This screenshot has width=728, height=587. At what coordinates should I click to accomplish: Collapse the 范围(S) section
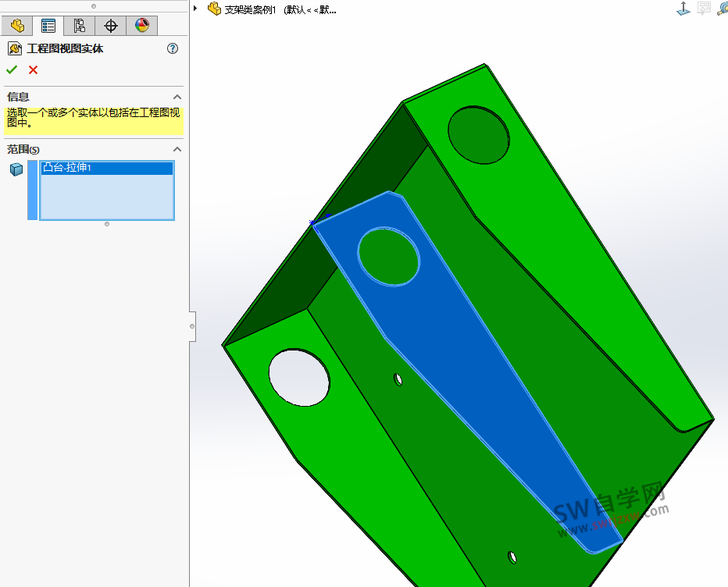pos(178,148)
